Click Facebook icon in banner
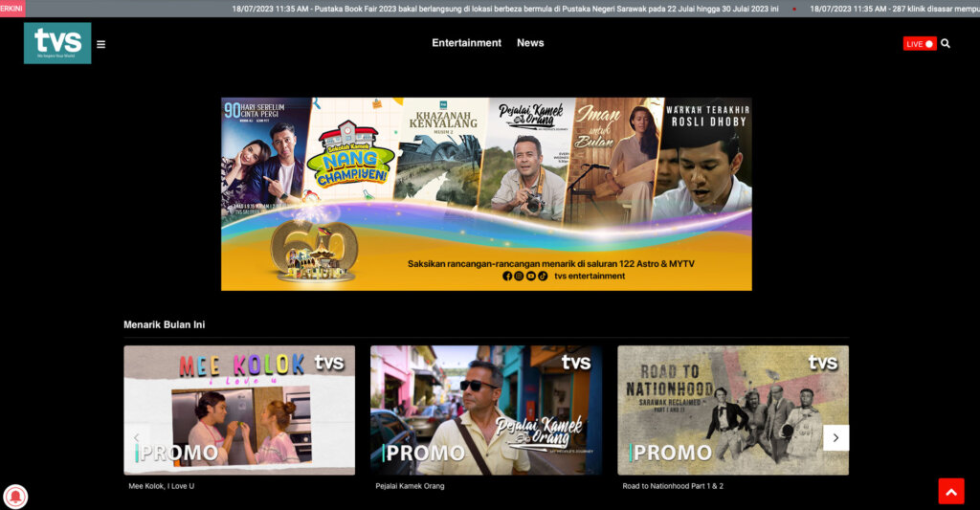Image resolution: width=980 pixels, height=510 pixels. pos(507,276)
